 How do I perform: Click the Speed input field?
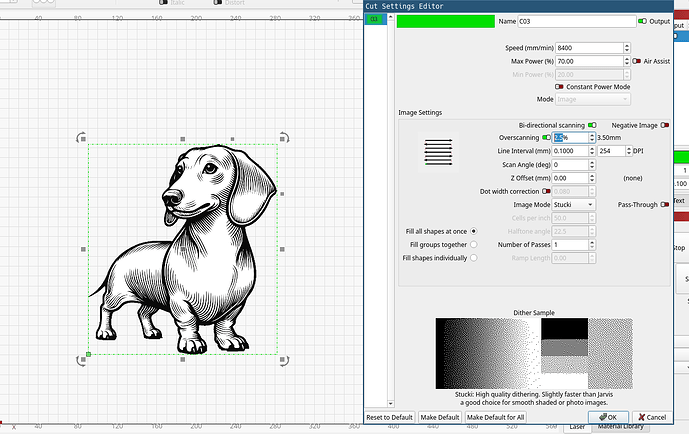(x=589, y=48)
